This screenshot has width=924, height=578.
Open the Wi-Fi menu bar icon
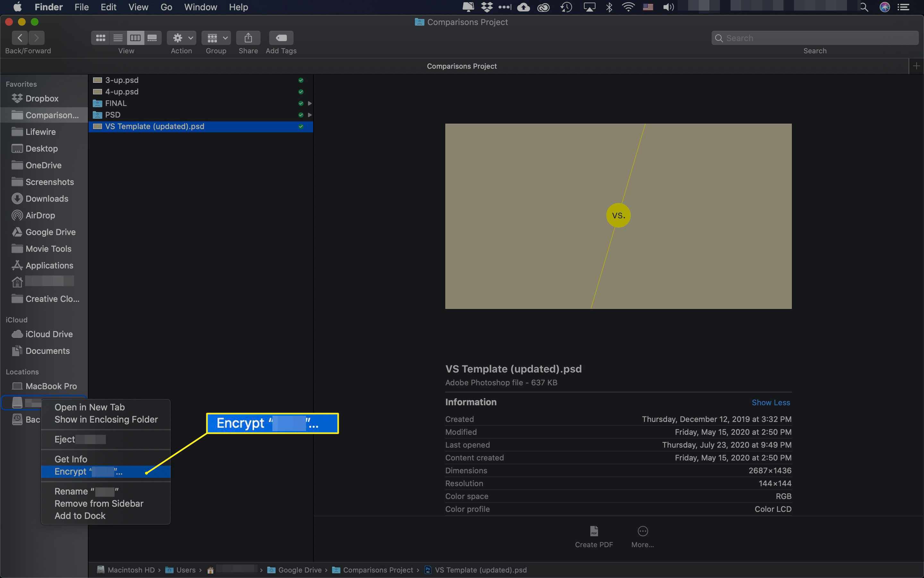click(x=628, y=7)
